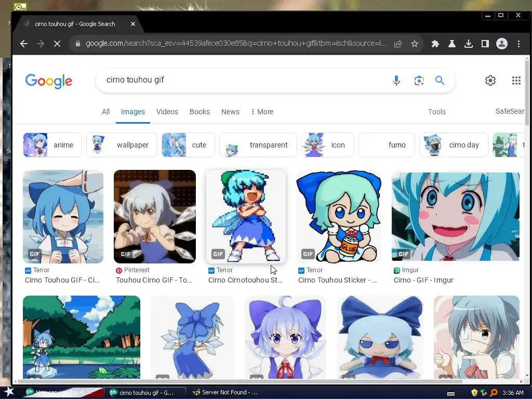Open the Pinterest Touhou Cirno GIF thumbnail
This screenshot has height=399, width=532.
point(155,217)
